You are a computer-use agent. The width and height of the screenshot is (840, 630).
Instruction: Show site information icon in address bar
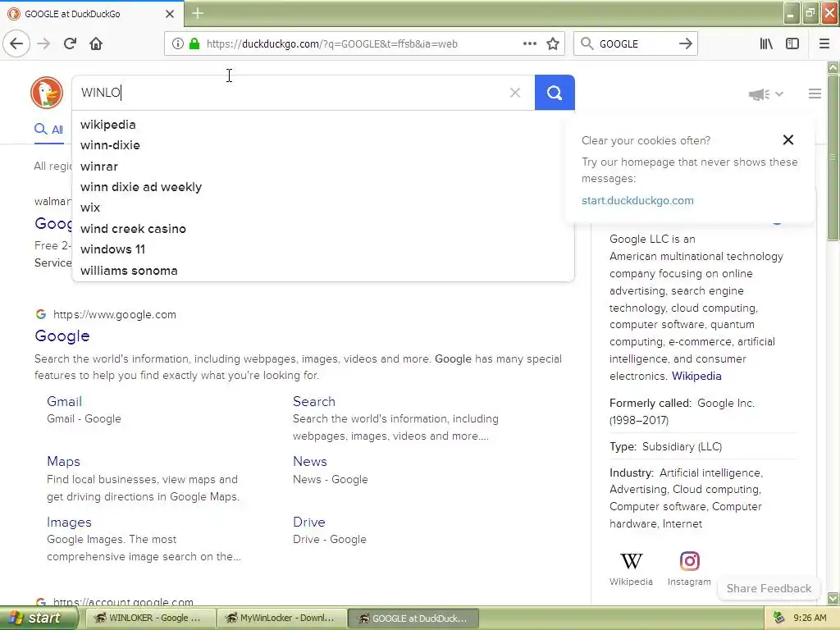click(x=178, y=44)
